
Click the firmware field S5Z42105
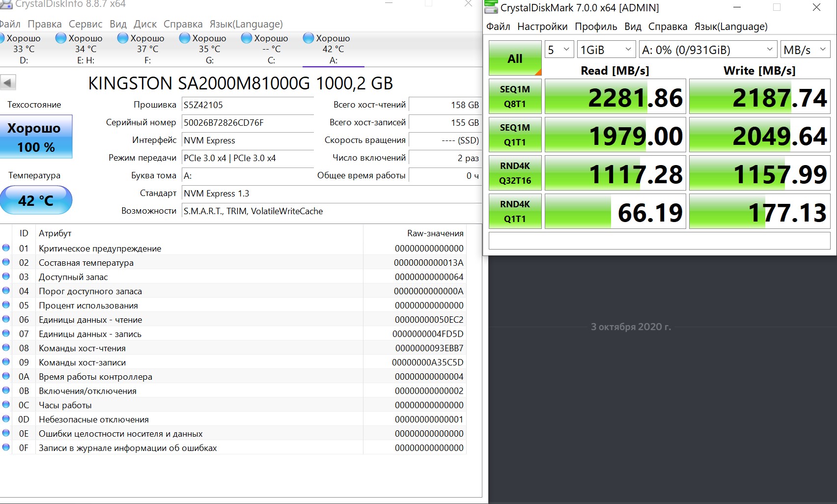pos(248,105)
